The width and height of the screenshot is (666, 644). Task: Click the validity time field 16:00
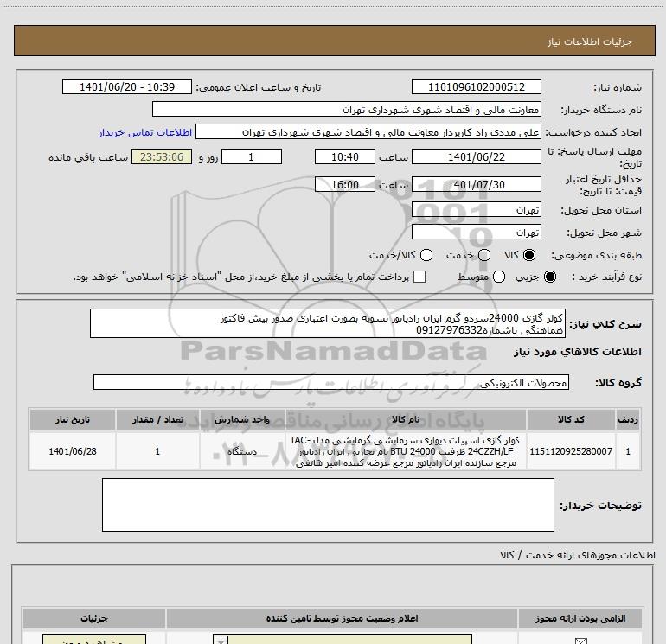click(345, 184)
